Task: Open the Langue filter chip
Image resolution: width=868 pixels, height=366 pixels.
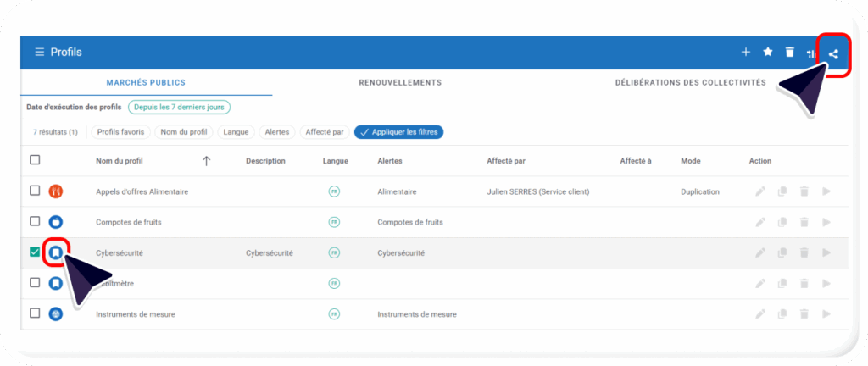Action: (236, 132)
